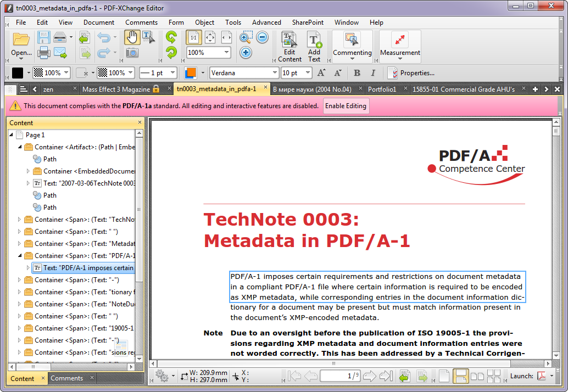Click the Print icon in toolbar
This screenshot has height=392, width=568.
(44, 53)
